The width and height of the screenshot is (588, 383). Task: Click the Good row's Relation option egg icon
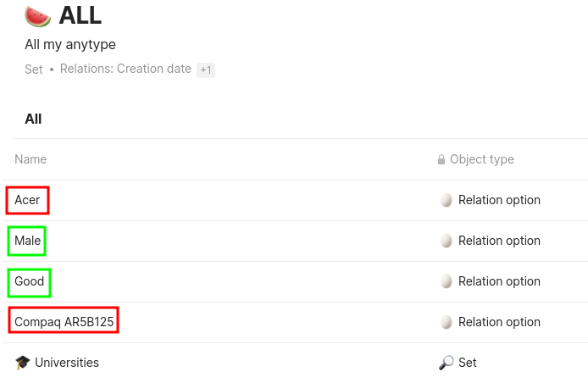(x=447, y=281)
